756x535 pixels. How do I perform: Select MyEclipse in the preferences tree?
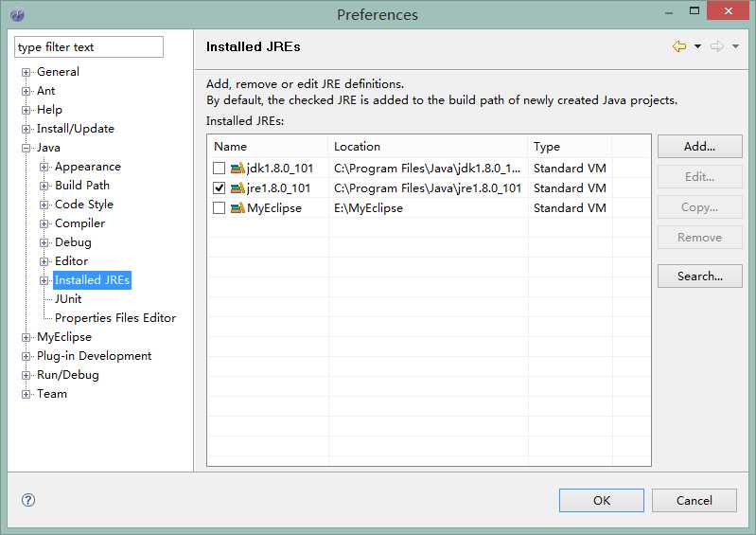click(64, 337)
